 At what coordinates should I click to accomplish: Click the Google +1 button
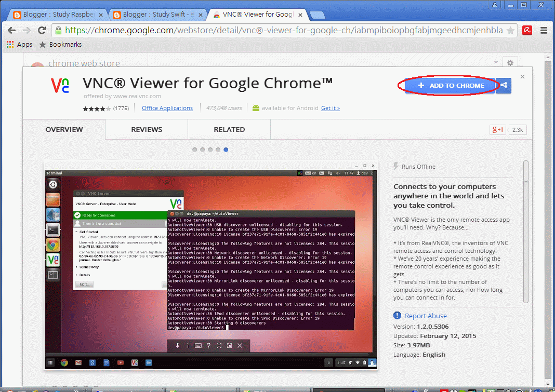pyautogui.click(x=498, y=130)
